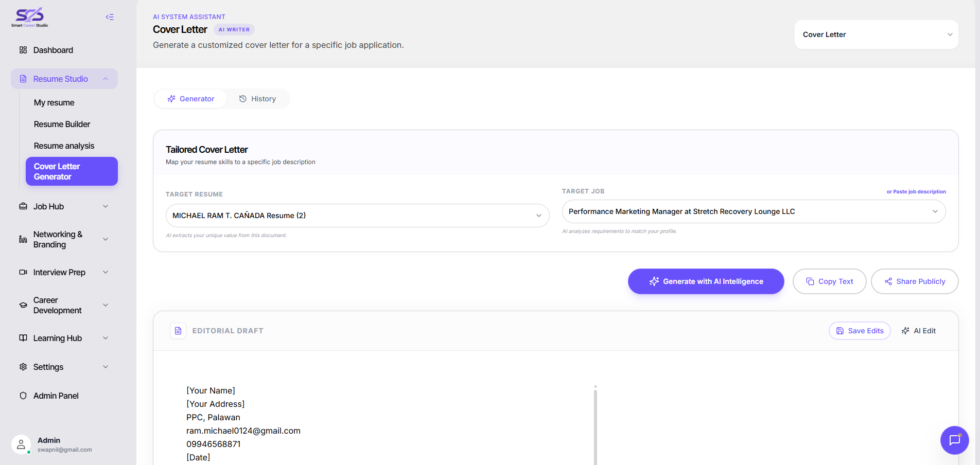Click the Smart Career Studio logo
The height and width of the screenshot is (465, 980).
30,17
